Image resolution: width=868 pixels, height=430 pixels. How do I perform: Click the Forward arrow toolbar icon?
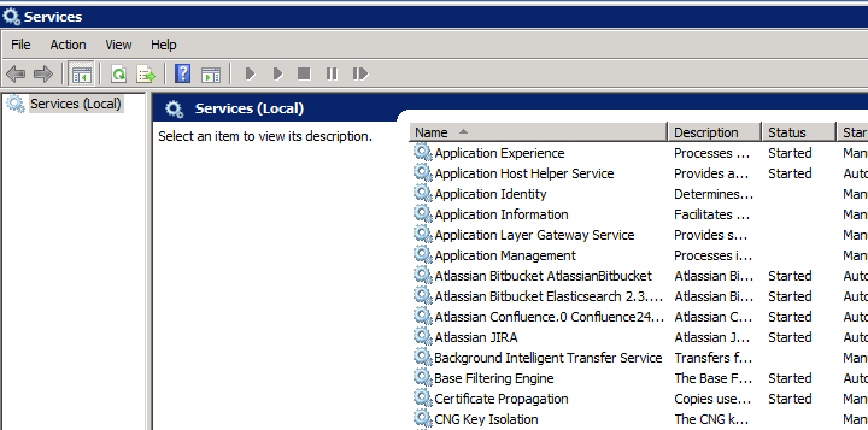coord(43,74)
